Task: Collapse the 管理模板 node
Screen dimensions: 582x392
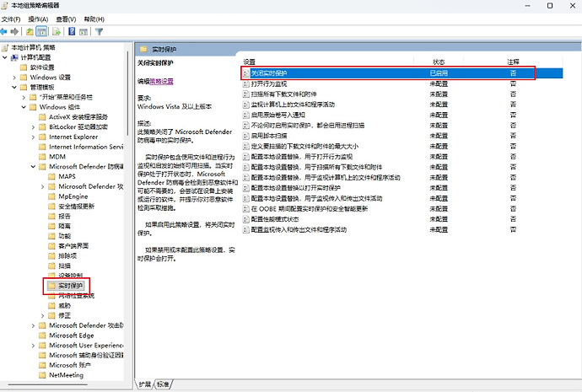Action: [x=14, y=87]
